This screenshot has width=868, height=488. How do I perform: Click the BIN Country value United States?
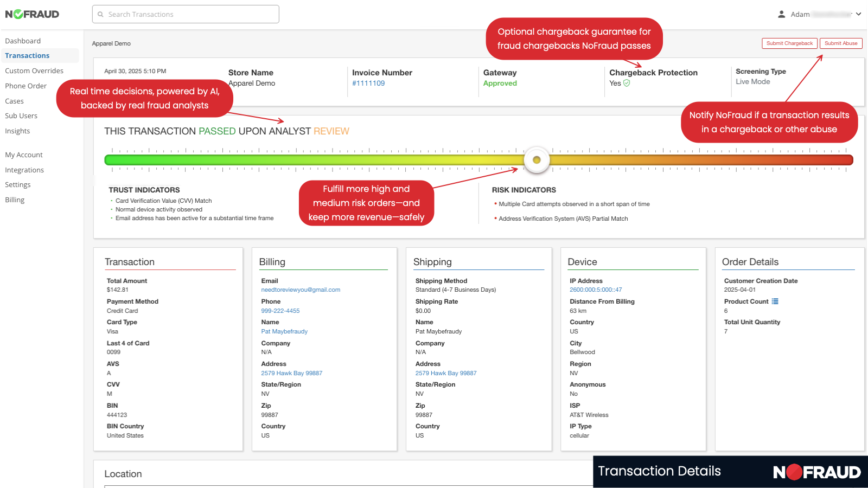click(x=125, y=435)
